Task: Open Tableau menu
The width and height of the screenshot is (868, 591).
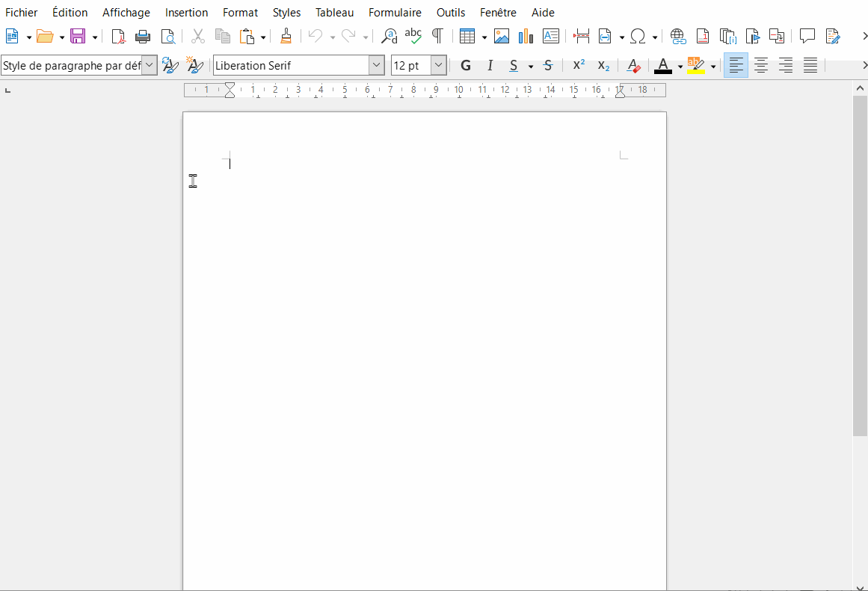Action: pyautogui.click(x=334, y=12)
